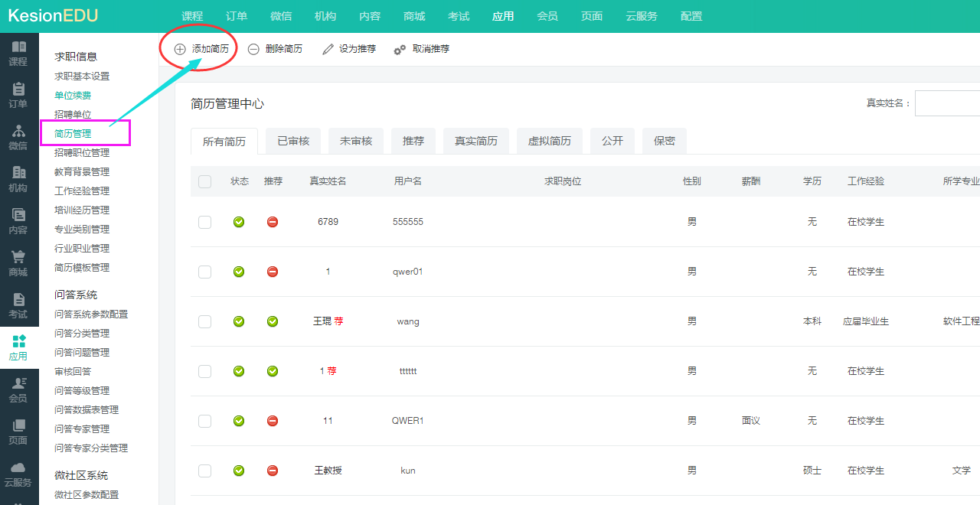Viewport: 980px width, 505px height.
Task: Open 云服务 cloud icon in the sidebar
Action: tap(18, 474)
